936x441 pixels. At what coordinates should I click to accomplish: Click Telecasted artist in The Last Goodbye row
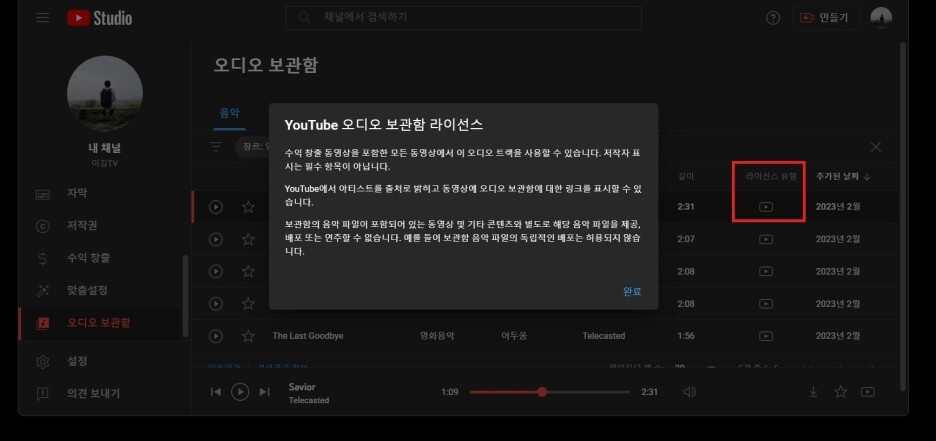tap(604, 336)
